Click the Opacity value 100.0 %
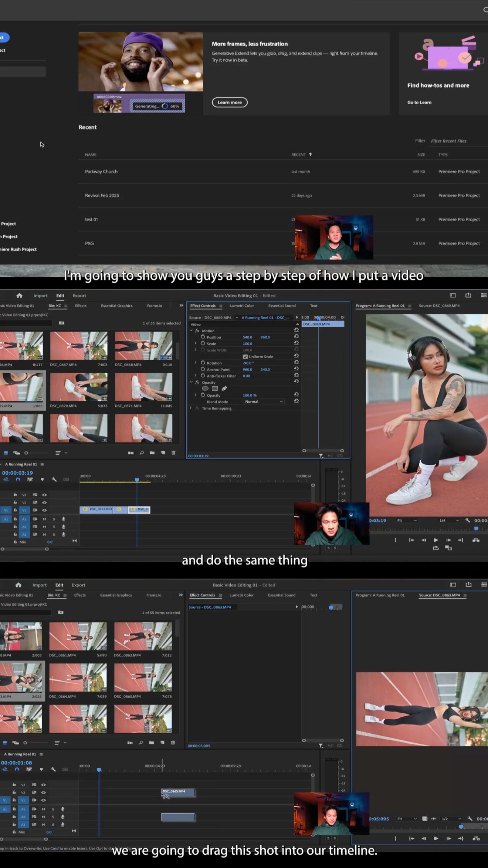This screenshot has height=868, width=488. 250,395
